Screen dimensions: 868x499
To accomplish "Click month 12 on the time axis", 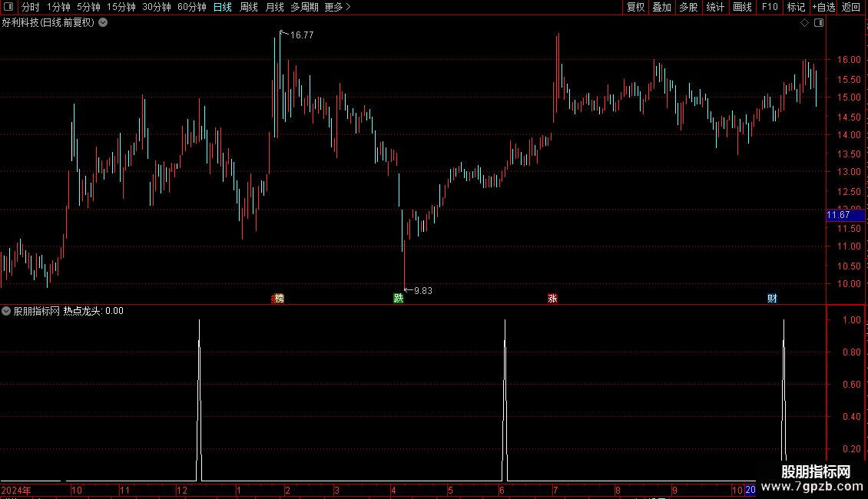I will 181,490.
